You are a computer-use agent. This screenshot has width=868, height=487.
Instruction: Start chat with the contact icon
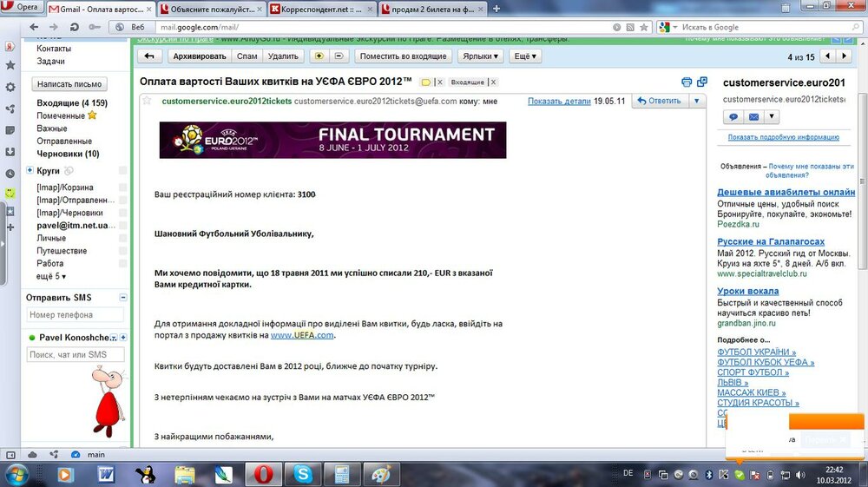(x=733, y=117)
